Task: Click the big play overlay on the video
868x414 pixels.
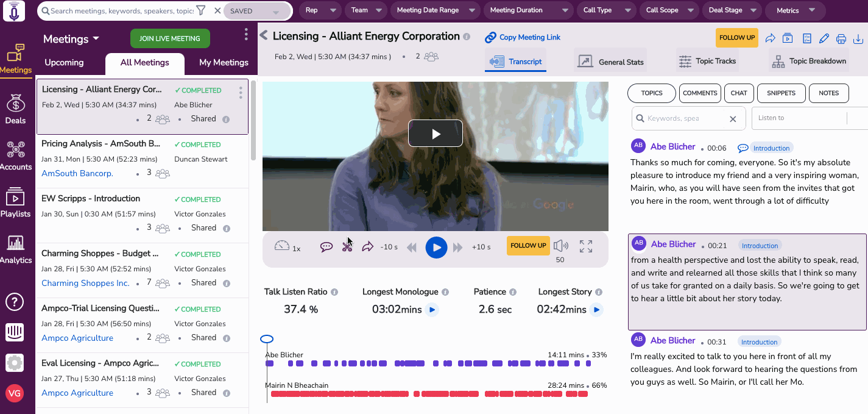Action: click(436, 134)
